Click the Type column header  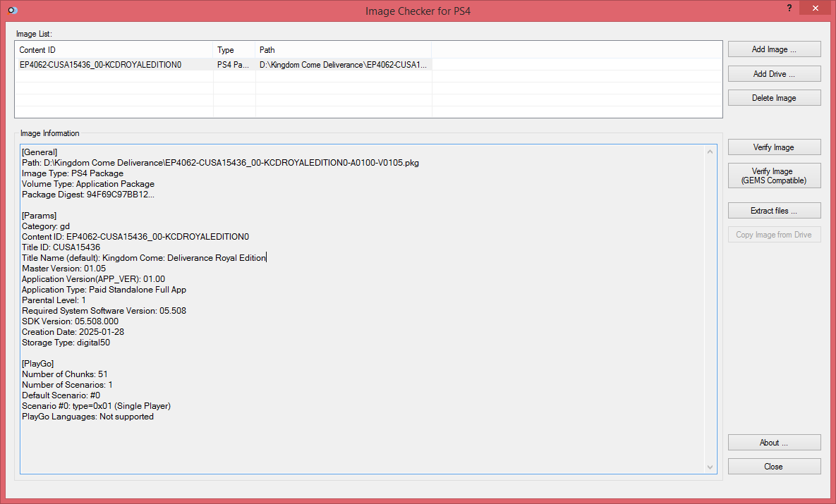(234, 49)
